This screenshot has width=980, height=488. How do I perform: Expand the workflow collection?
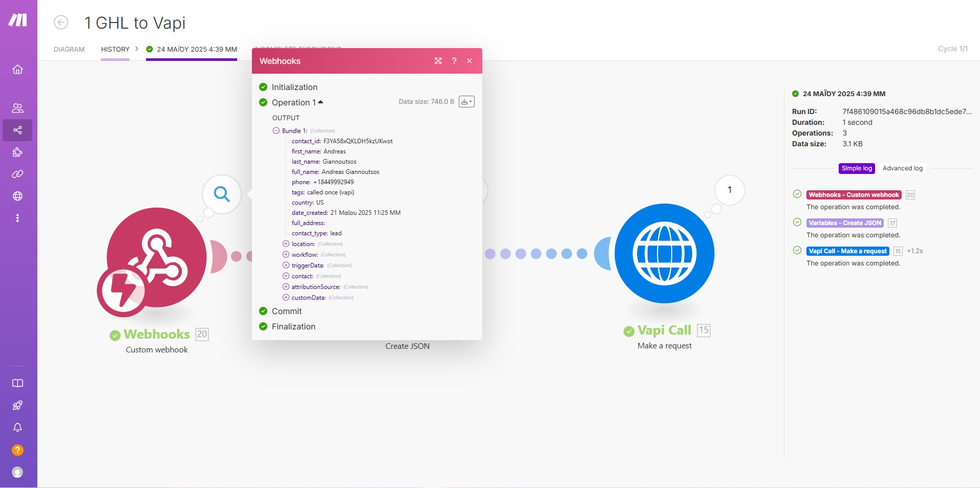click(286, 255)
